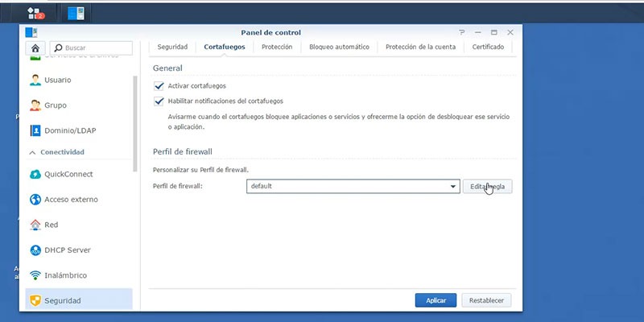Click the magnifier icon in the search box
The width and height of the screenshot is (644, 322).
[58, 48]
